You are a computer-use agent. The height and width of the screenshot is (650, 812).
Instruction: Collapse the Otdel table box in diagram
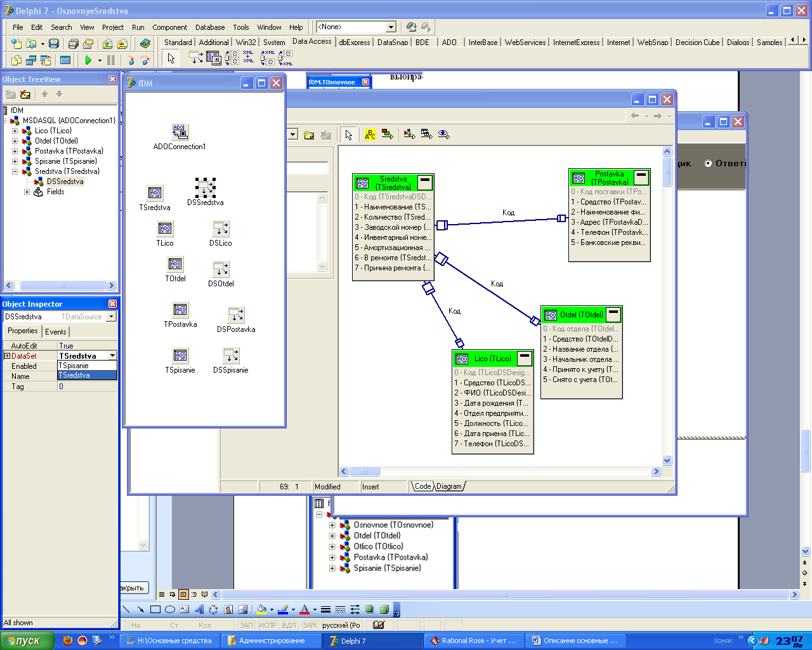[613, 314]
